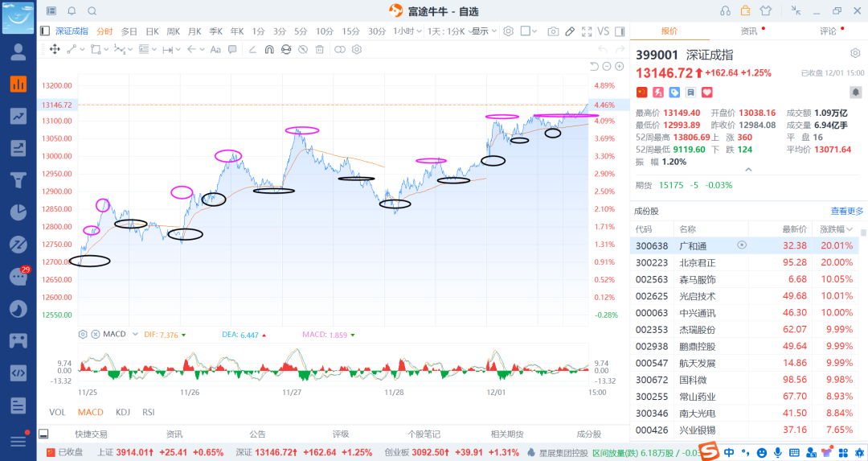Open customer service headset icon
This screenshot has width=868, height=461.
(x=725, y=11)
